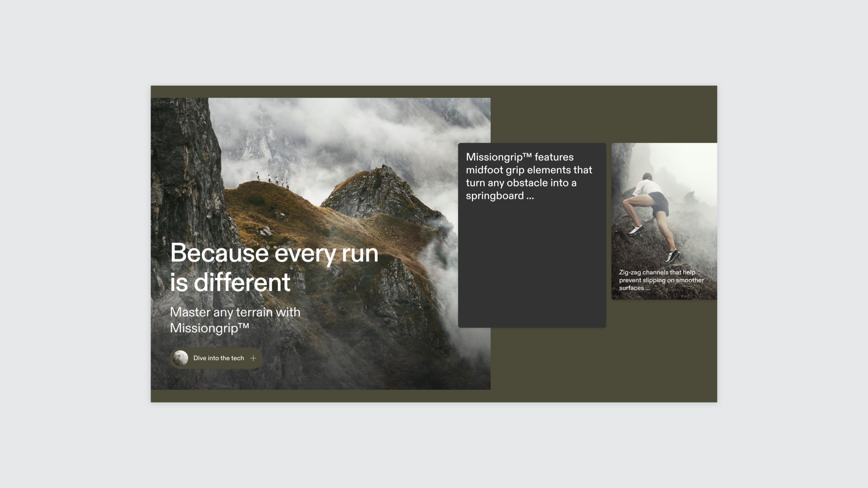Click the "Zig-zag channels that help" caption text
Image resolution: width=868 pixels, height=488 pixels.
(x=657, y=272)
